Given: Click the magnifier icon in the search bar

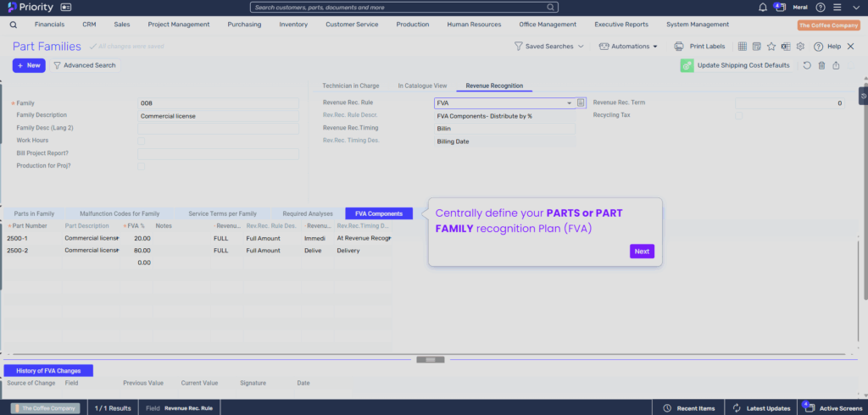Looking at the screenshot, I should [x=550, y=7].
